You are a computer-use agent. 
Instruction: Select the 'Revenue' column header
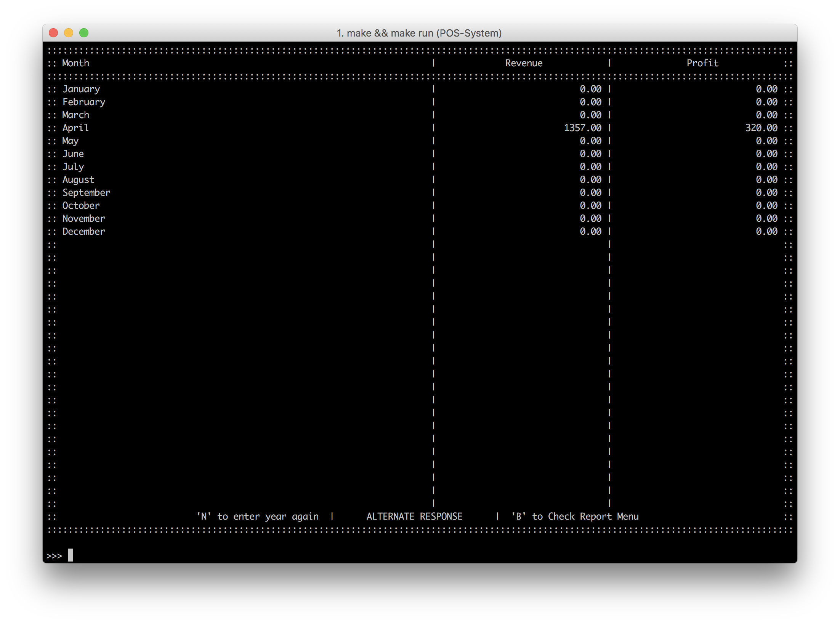click(524, 63)
